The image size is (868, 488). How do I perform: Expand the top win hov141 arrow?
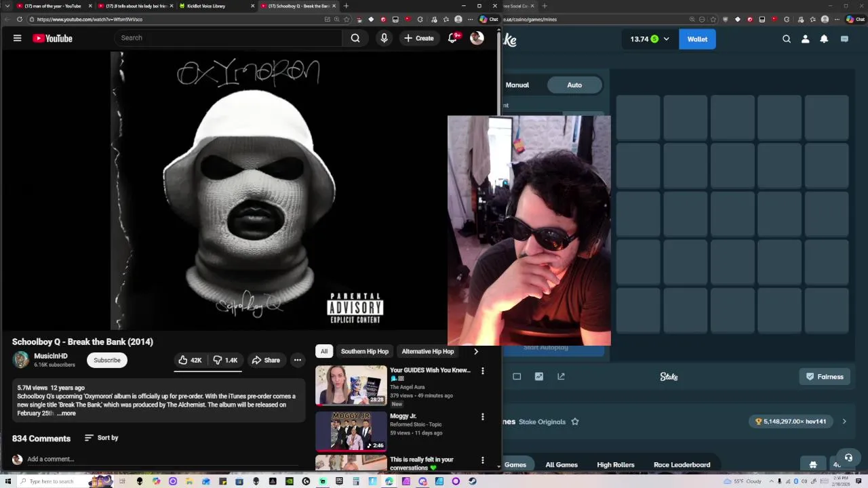(844, 422)
